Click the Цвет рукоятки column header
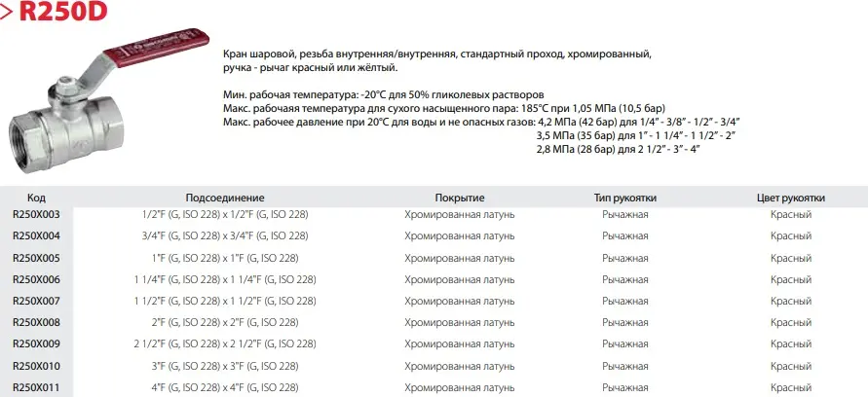This screenshot has height=397, width=868. pos(791,198)
